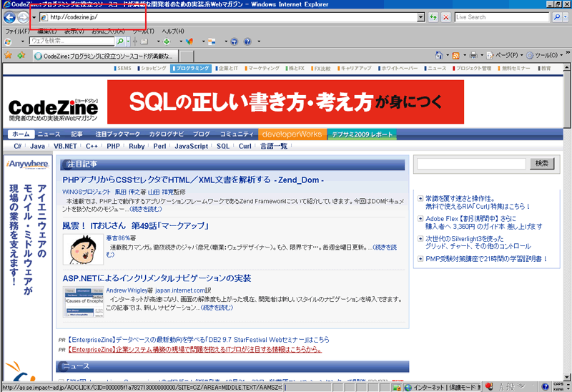Open the Live Search provider options dropdown

click(x=566, y=17)
